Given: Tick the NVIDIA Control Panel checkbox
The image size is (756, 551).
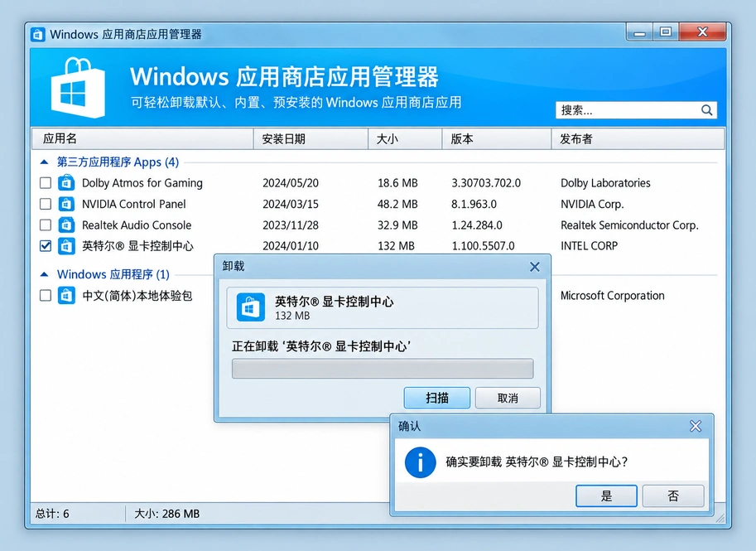Looking at the screenshot, I should (46, 204).
